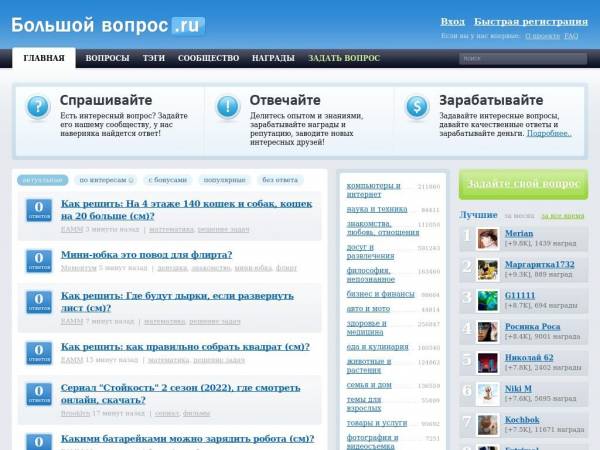Image resolution: width=600 pixels, height=450 pixels.
Task: Select the без ответа filter
Action: tap(280, 180)
